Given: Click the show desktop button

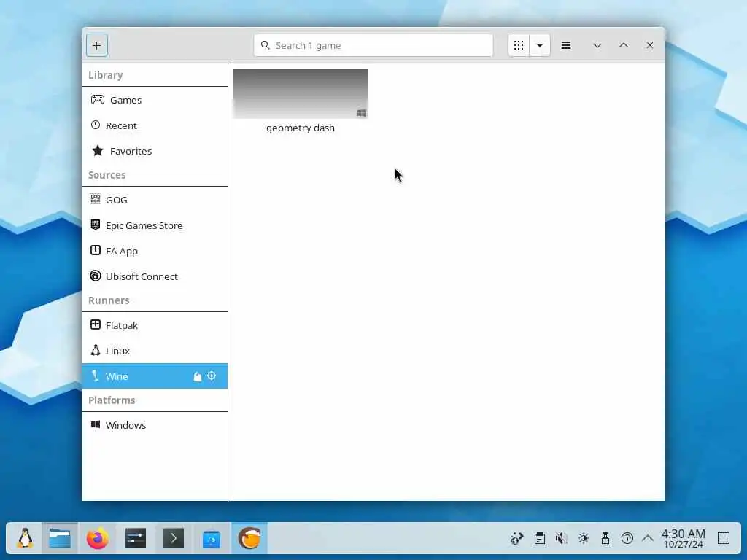Looking at the screenshot, I should [724, 539].
